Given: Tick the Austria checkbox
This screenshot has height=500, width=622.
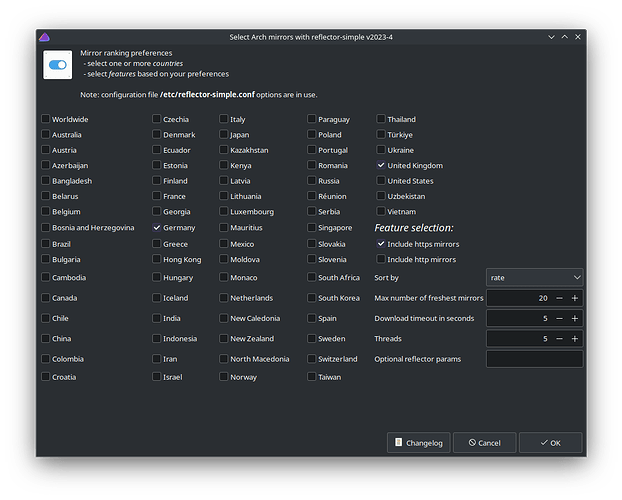Looking at the screenshot, I should (x=46, y=150).
